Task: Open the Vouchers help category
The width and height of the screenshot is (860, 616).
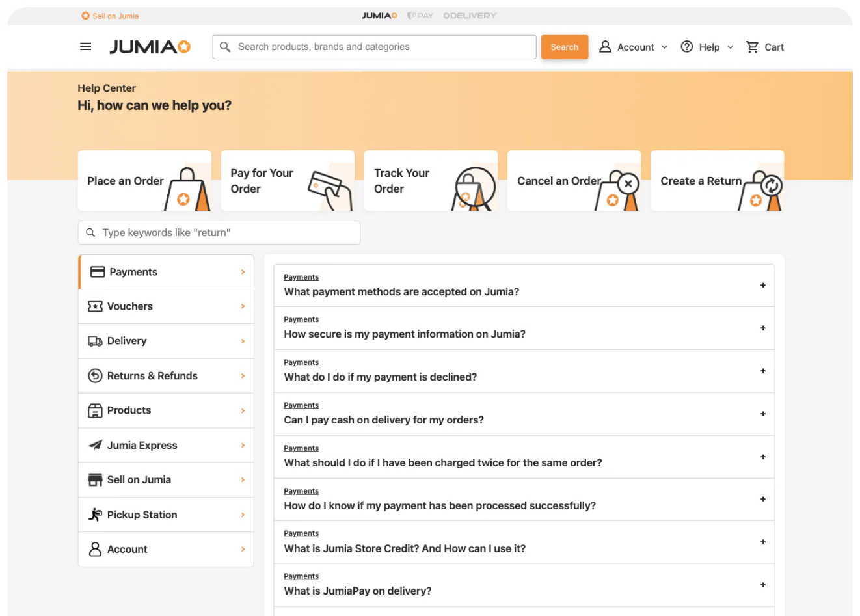Action: click(166, 306)
